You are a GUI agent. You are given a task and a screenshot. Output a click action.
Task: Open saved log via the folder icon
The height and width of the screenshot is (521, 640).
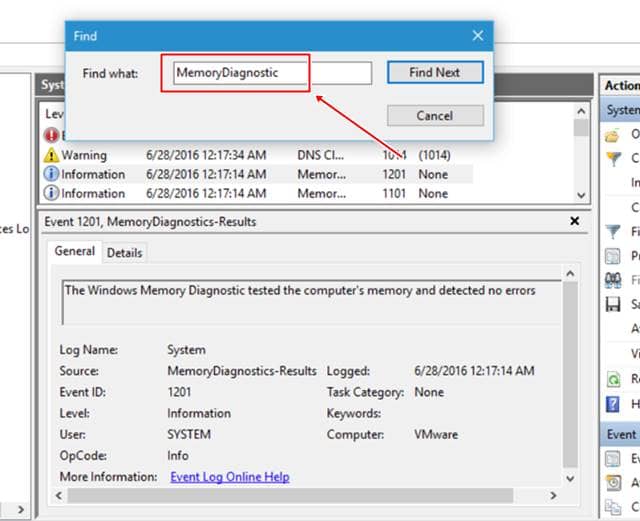[x=613, y=134]
